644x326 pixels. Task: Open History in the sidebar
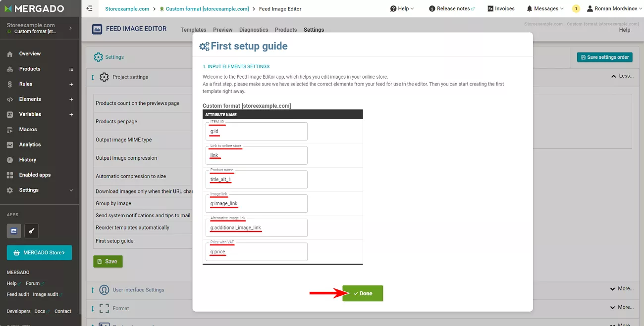pos(27,160)
